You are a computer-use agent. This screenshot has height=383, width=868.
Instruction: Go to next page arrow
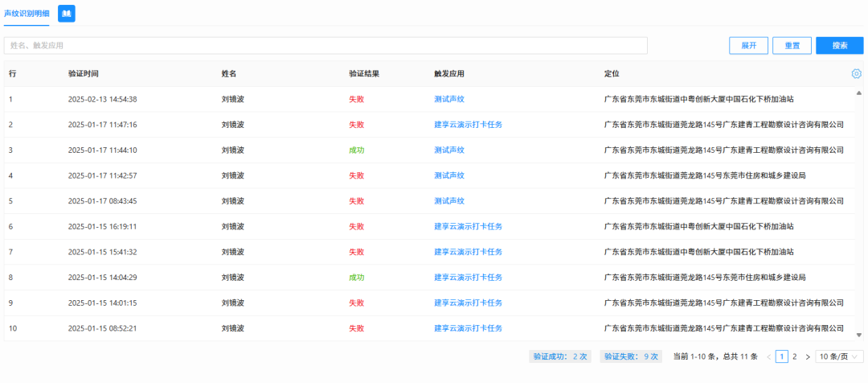807,356
